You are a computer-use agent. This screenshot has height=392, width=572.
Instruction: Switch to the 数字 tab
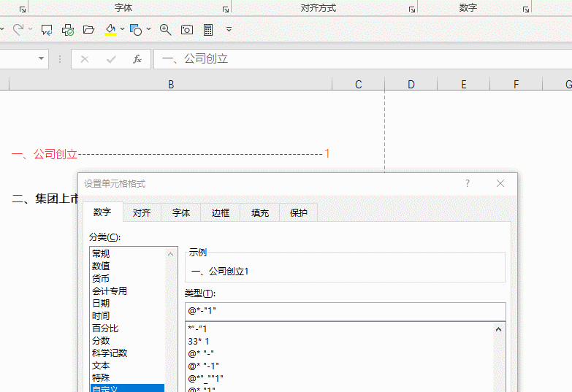tap(102, 212)
